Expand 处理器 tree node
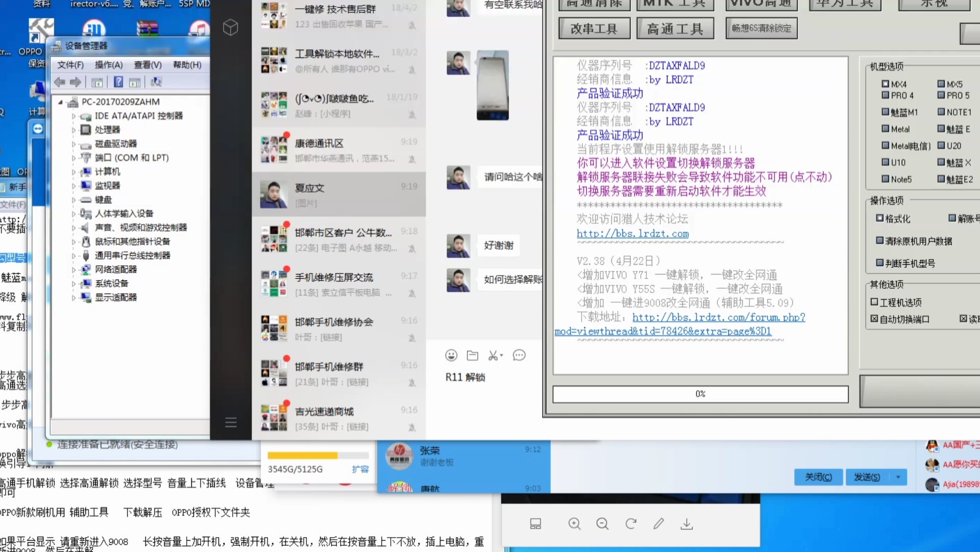The width and height of the screenshot is (980, 552). click(73, 130)
